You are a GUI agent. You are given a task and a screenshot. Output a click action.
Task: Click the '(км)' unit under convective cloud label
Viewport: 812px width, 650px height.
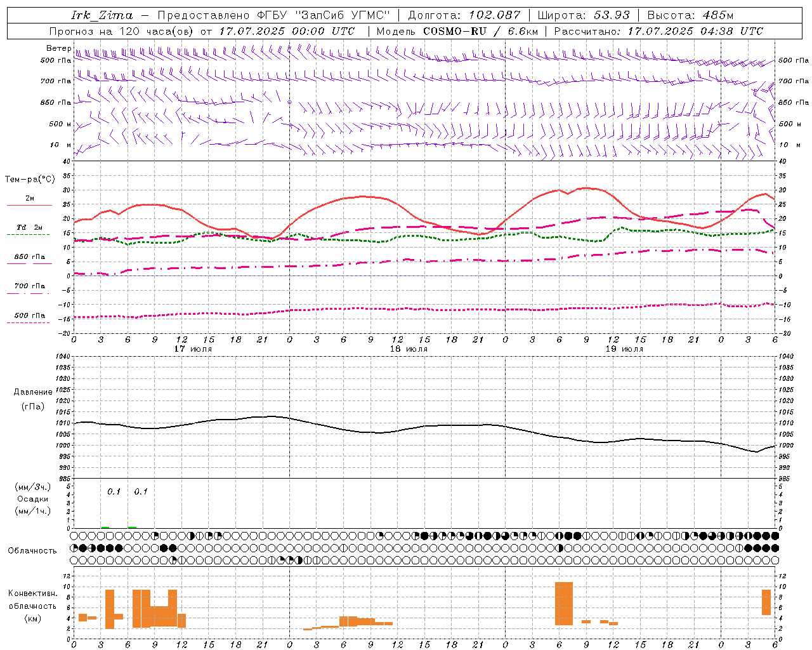[32, 618]
